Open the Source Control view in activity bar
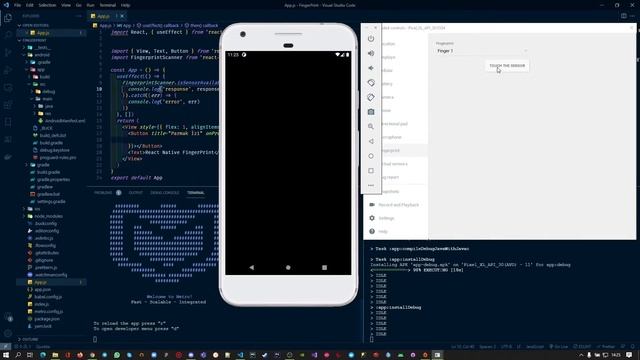This screenshot has height=360, width=640. coord(8,52)
